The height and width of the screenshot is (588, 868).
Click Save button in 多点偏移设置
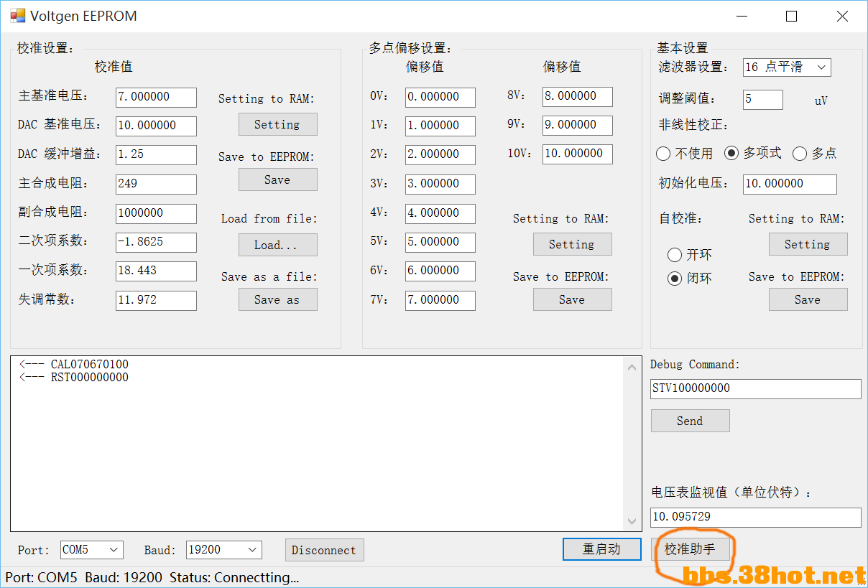tap(572, 299)
